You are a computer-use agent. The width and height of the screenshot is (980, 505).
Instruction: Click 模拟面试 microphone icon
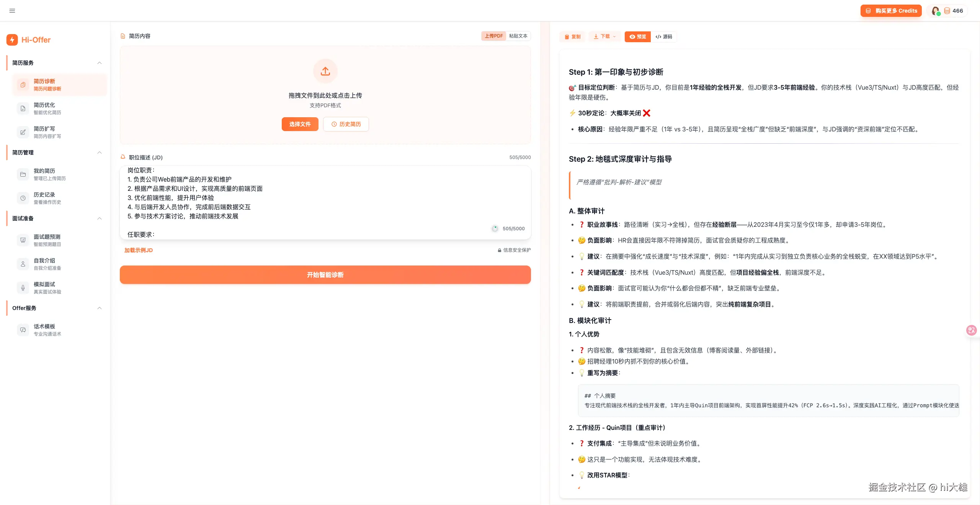point(23,288)
